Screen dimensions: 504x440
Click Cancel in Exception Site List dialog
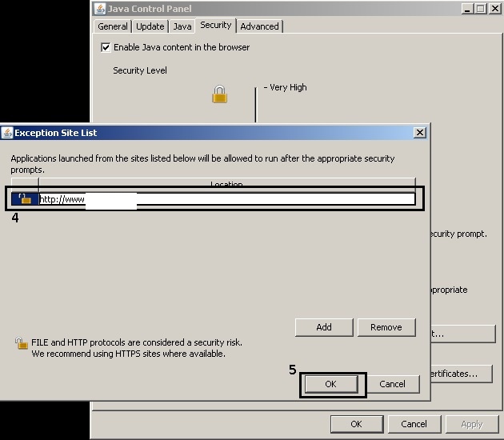pyautogui.click(x=393, y=384)
